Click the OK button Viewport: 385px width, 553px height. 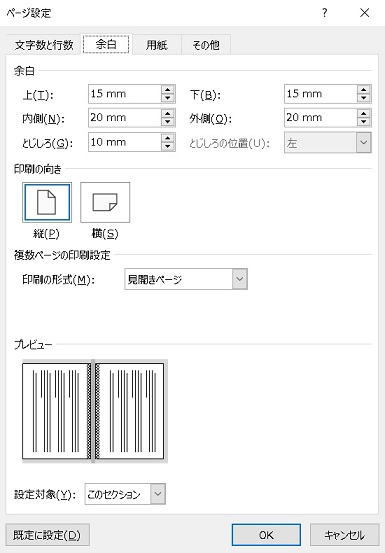tap(266, 535)
